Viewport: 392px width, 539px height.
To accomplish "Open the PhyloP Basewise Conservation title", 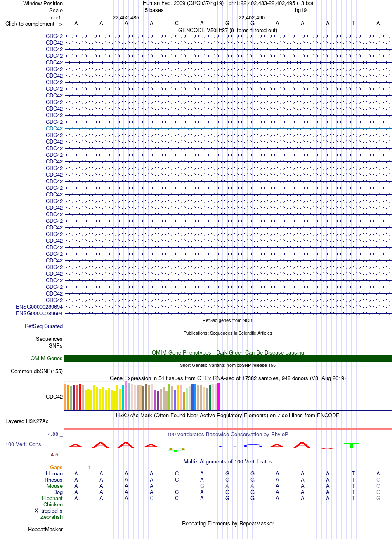I will pos(228,434).
